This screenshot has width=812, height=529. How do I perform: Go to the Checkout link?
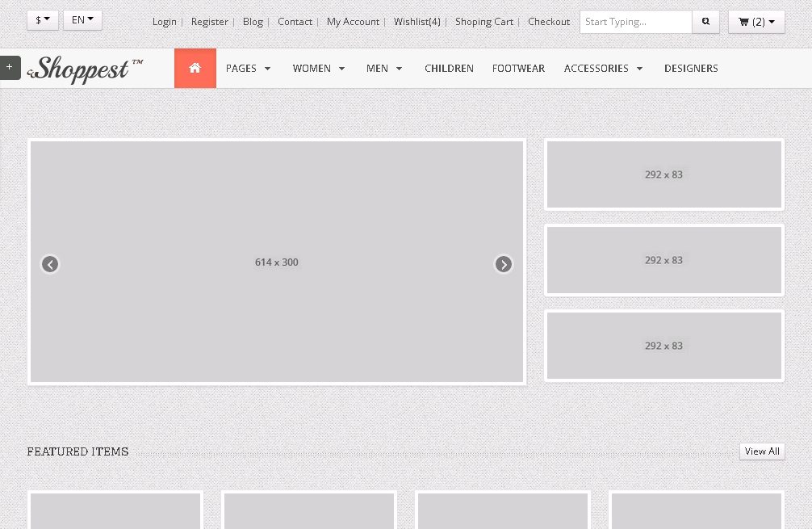[x=549, y=22]
